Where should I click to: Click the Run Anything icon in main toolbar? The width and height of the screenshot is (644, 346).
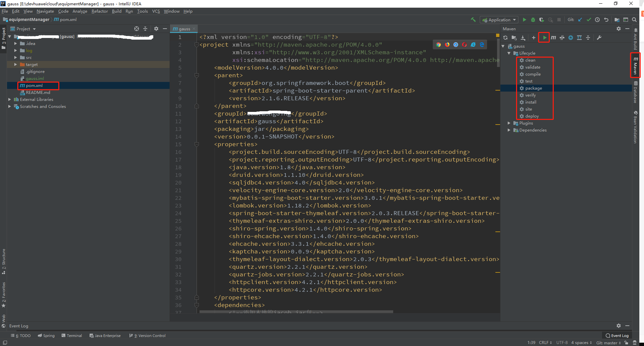[x=626, y=20]
